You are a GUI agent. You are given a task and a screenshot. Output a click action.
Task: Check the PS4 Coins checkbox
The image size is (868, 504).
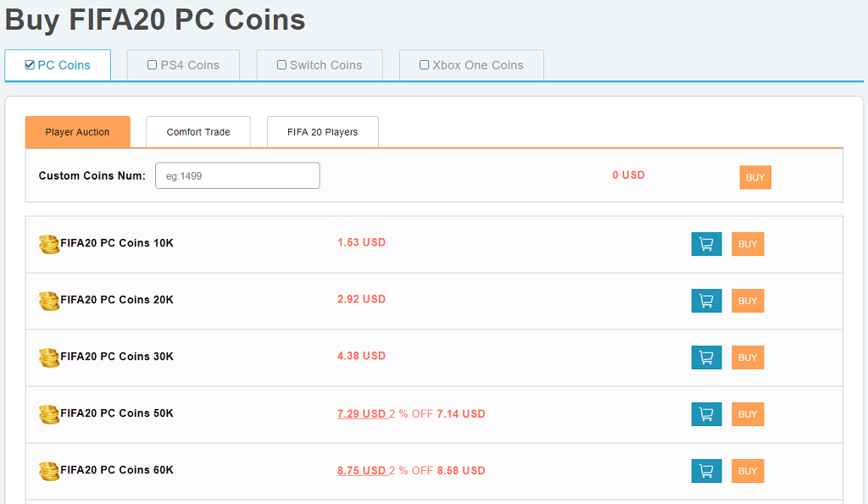pyautogui.click(x=152, y=64)
